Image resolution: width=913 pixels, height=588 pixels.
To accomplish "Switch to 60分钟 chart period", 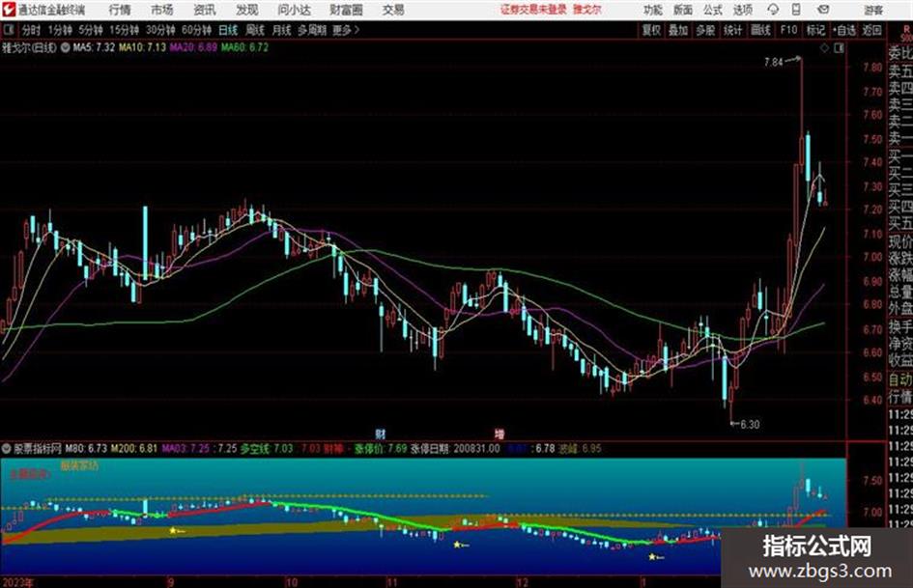I will (197, 30).
